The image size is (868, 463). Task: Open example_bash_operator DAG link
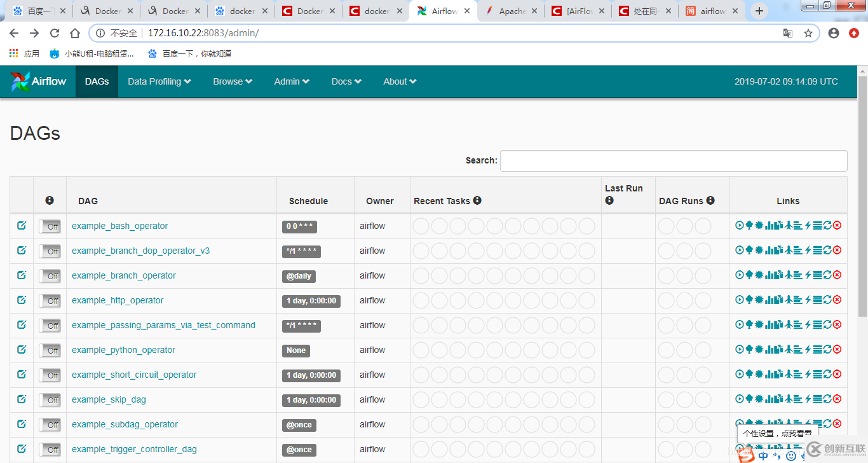tap(119, 226)
